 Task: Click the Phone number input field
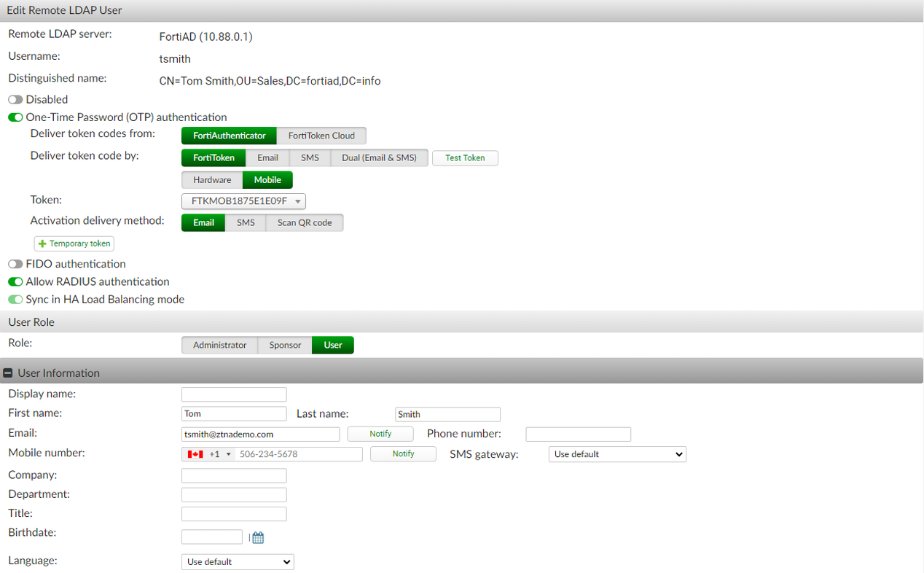pyautogui.click(x=579, y=434)
